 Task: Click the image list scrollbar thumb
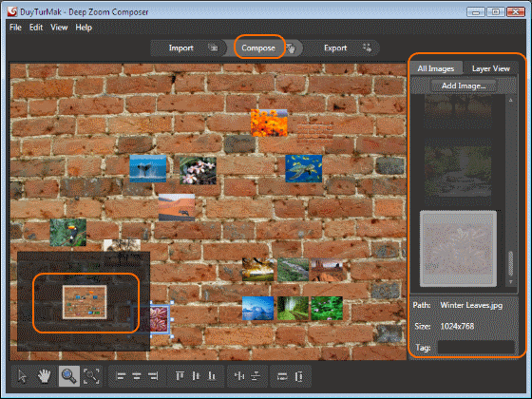click(x=511, y=264)
